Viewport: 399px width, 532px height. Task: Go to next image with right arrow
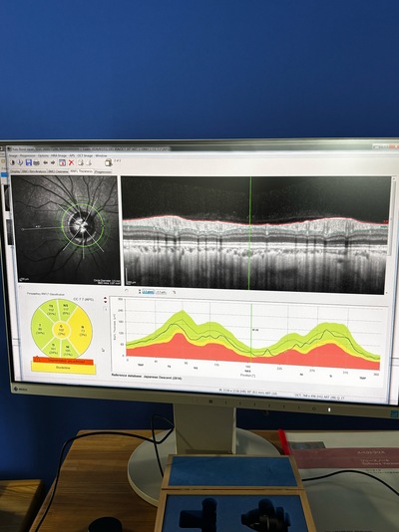(53, 162)
